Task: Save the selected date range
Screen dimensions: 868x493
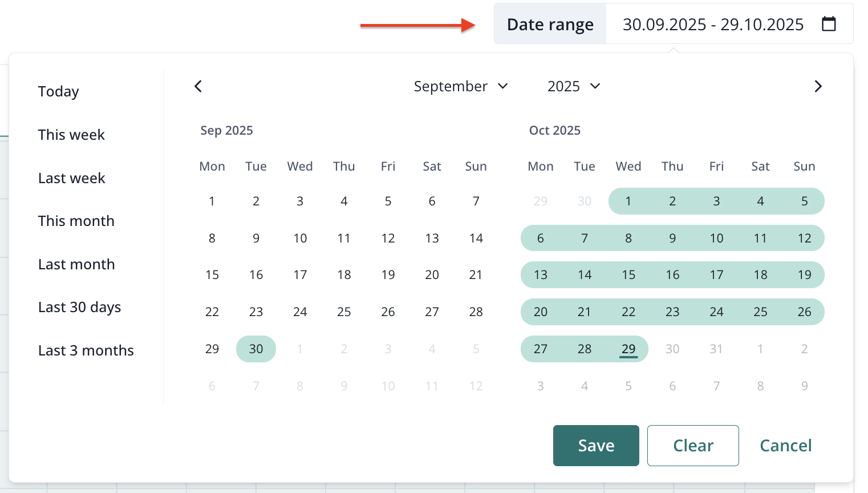Action: (596, 446)
